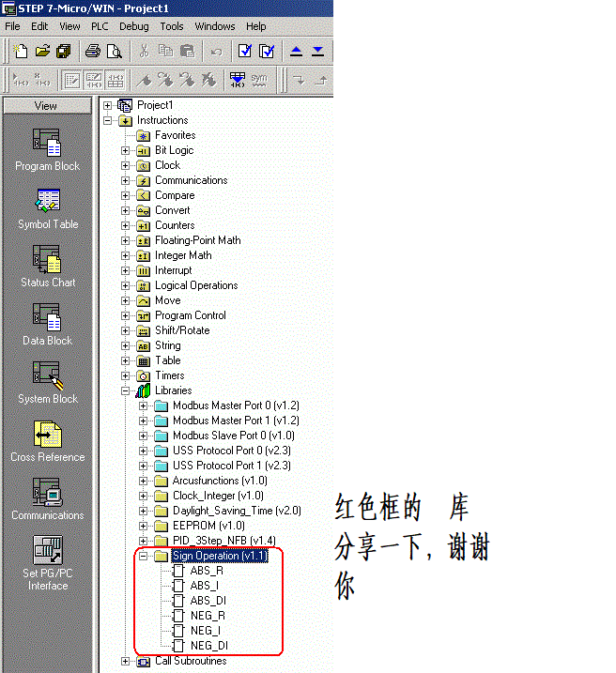Click the Print toolbar icon

click(93, 51)
